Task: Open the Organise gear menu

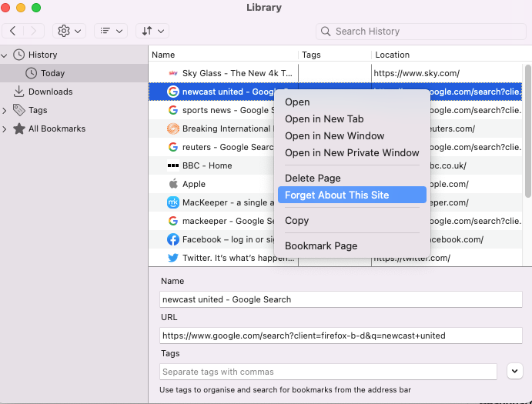Action: point(69,31)
